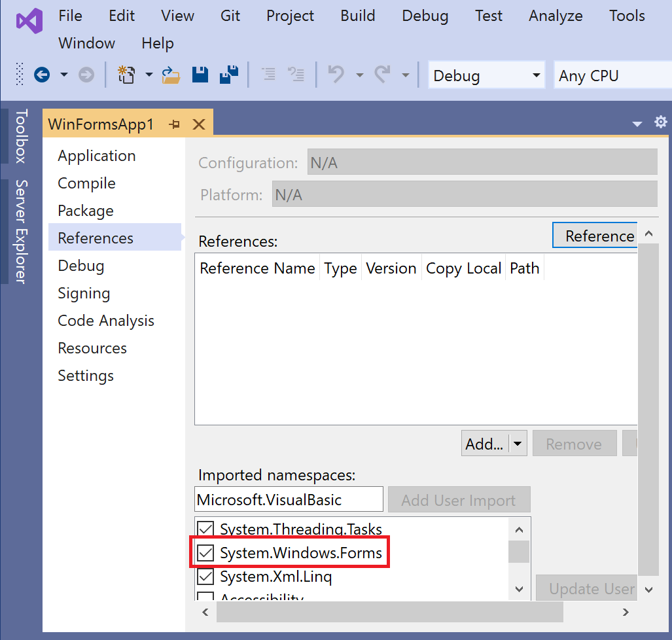Viewport: 672px width, 640px height.
Task: Open the Analyze menu
Action: (556, 16)
